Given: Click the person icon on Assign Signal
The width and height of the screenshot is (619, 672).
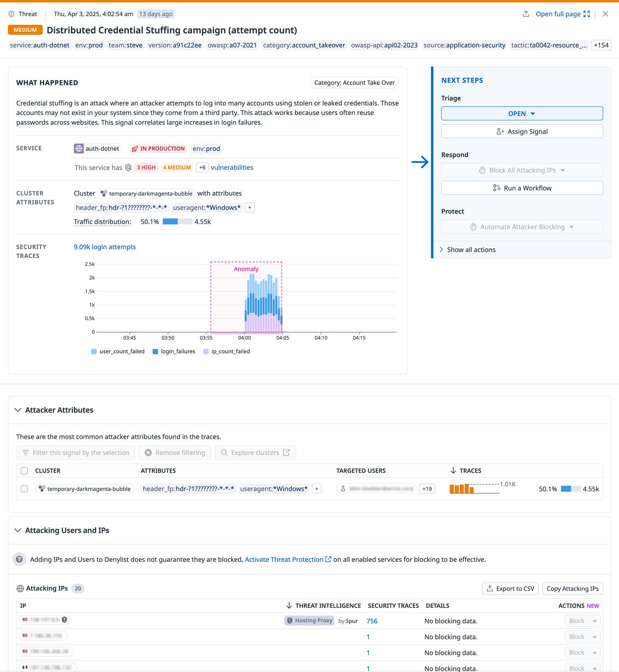Looking at the screenshot, I should pos(500,131).
